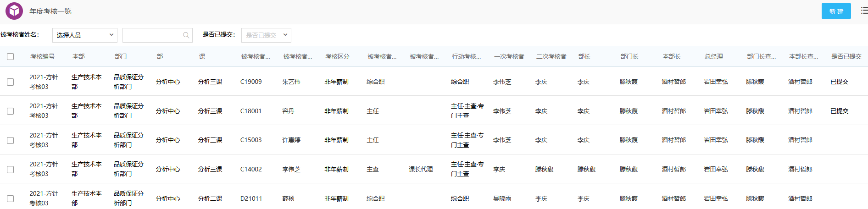Image resolution: width=868 pixels, height=209 pixels.
Task: Click employee number C15003
Action: click(x=251, y=140)
